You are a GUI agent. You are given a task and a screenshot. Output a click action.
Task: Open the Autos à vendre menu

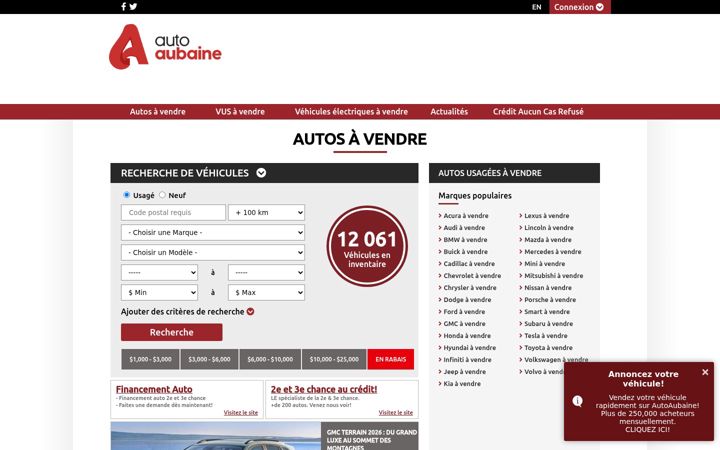pyautogui.click(x=158, y=112)
